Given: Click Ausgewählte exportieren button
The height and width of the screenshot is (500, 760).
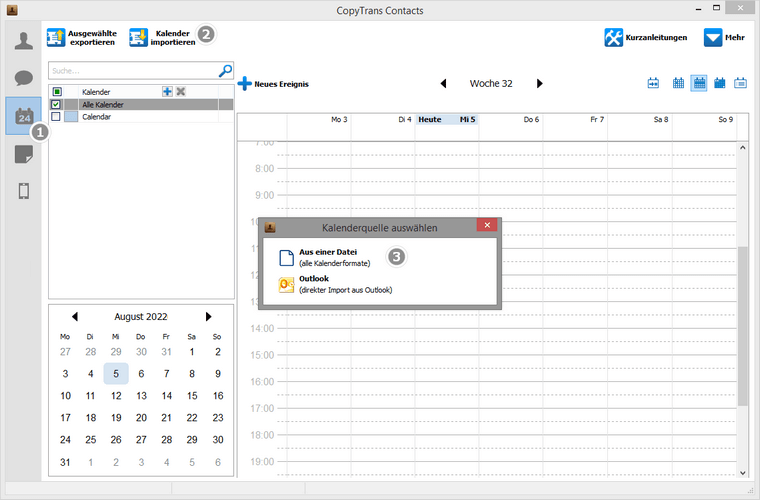Looking at the screenshot, I should point(82,38).
